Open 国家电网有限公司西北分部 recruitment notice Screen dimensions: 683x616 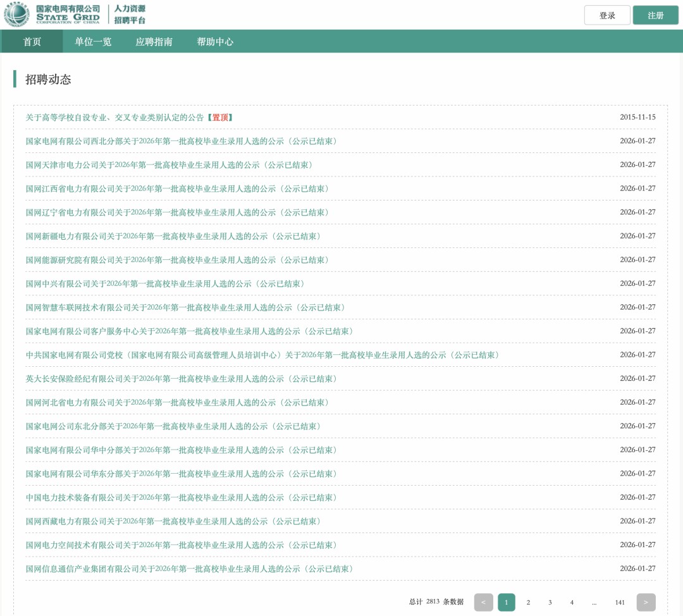(181, 141)
